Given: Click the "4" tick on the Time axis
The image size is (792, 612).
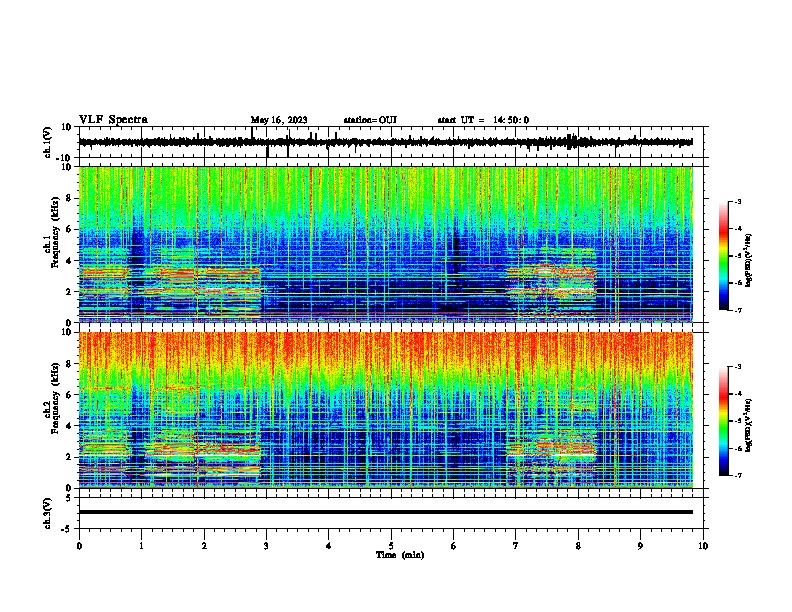Looking at the screenshot, I should [329, 546].
